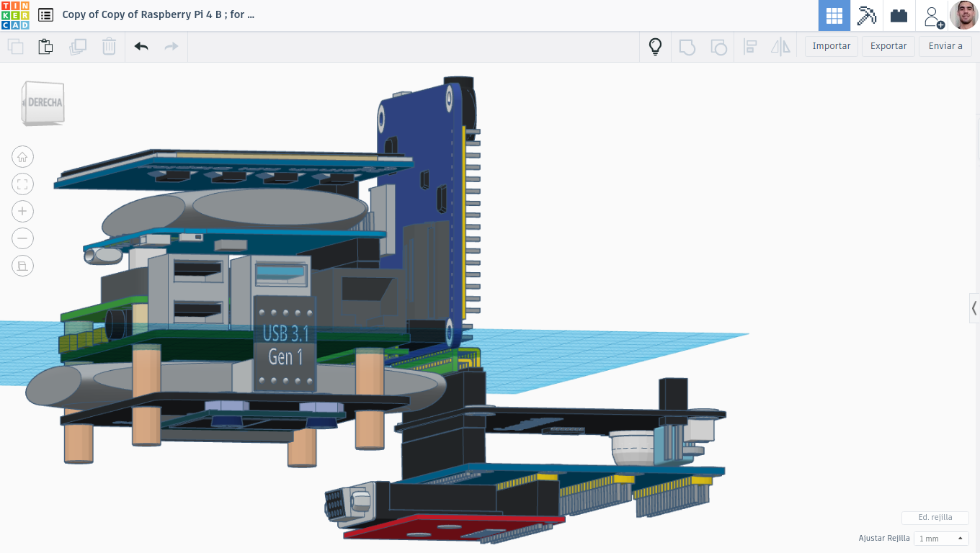This screenshot has height=553, width=980.
Task: Redo the last action
Action: pyautogui.click(x=171, y=47)
